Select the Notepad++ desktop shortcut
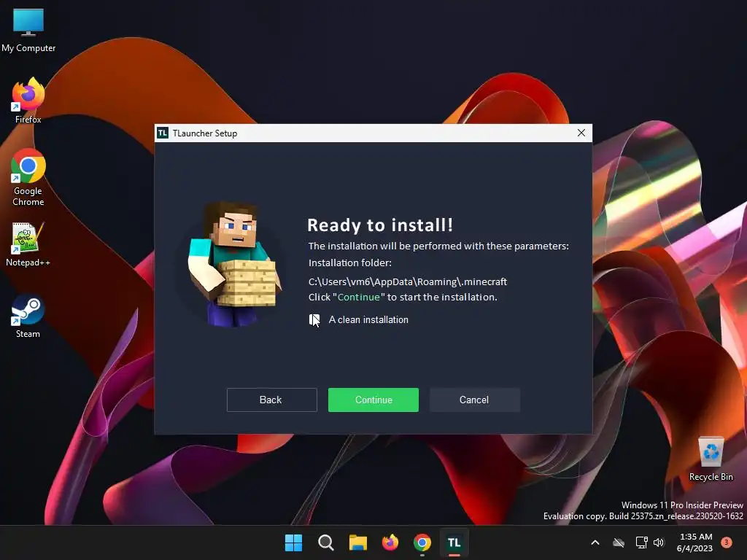This screenshot has width=747, height=560. 28,244
